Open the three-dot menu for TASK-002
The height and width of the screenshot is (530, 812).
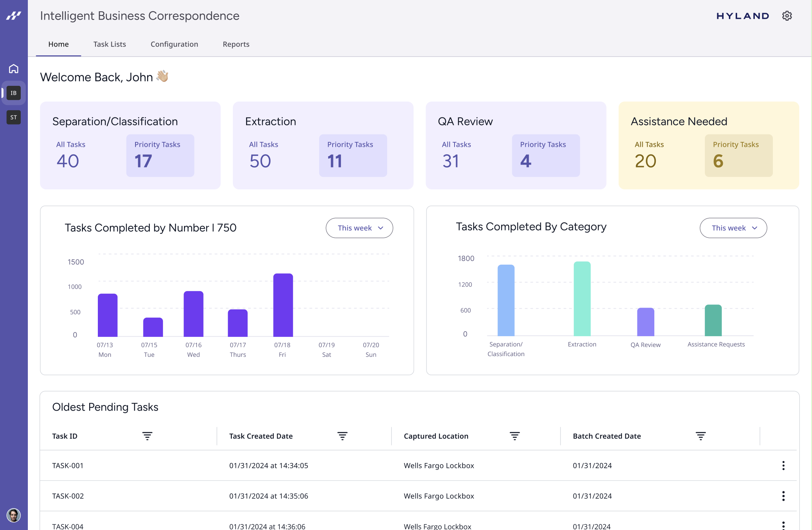pos(783,496)
